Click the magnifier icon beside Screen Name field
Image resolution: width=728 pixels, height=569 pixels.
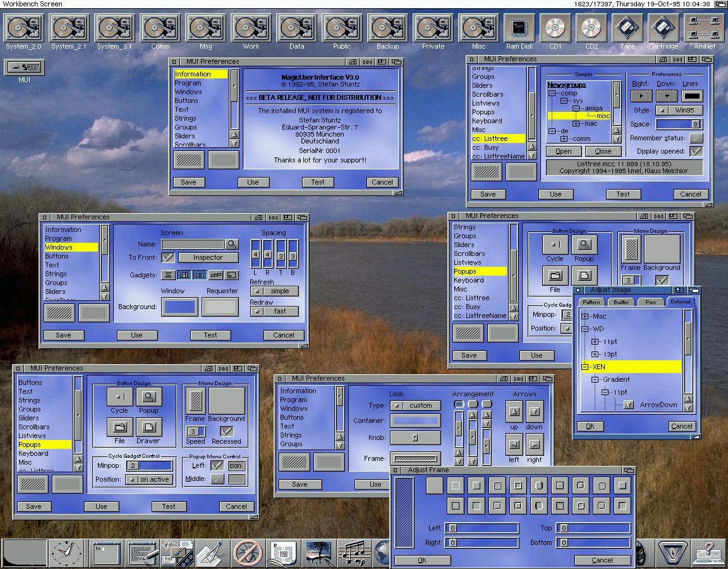click(232, 244)
